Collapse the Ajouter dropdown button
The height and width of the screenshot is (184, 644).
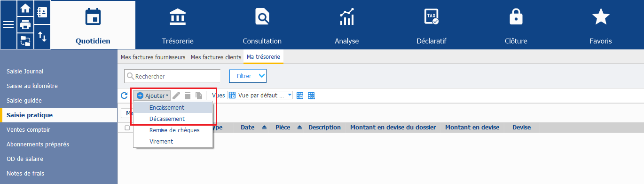[152, 96]
